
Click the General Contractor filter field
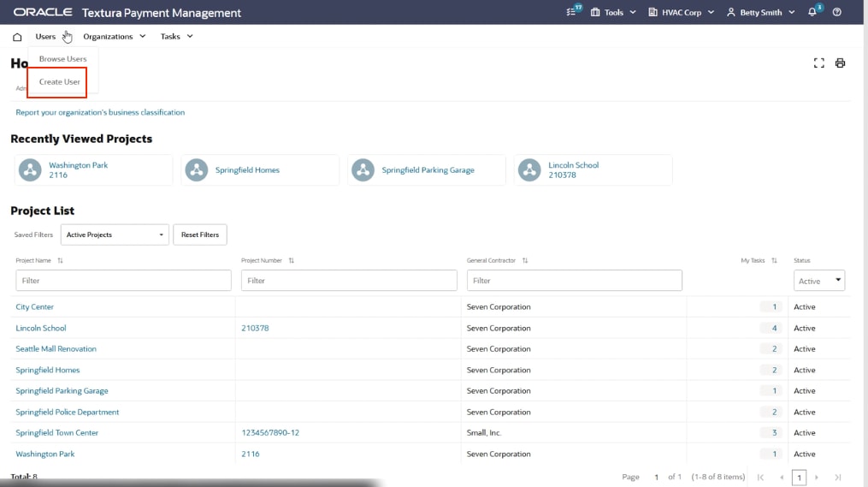click(x=575, y=281)
